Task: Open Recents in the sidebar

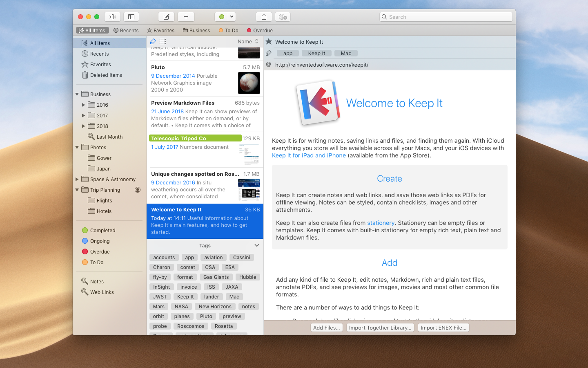Action: (109, 54)
